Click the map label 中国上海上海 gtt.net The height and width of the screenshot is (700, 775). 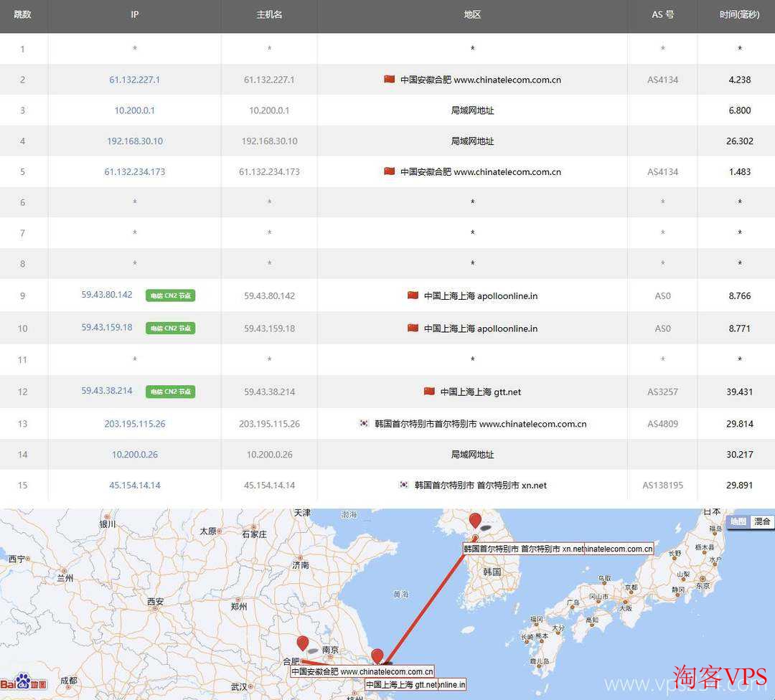point(401,685)
